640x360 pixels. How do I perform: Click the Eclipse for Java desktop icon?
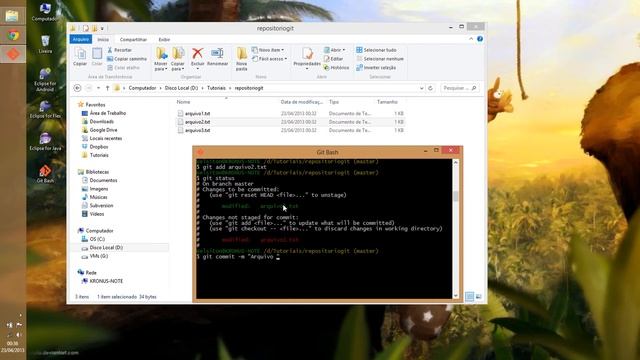[x=45, y=142]
